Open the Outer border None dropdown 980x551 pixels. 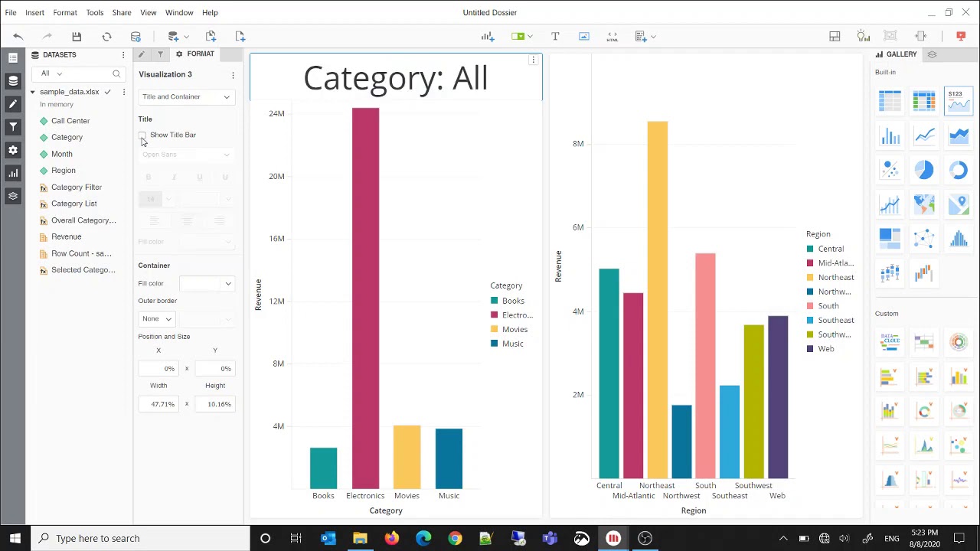pyautogui.click(x=157, y=319)
